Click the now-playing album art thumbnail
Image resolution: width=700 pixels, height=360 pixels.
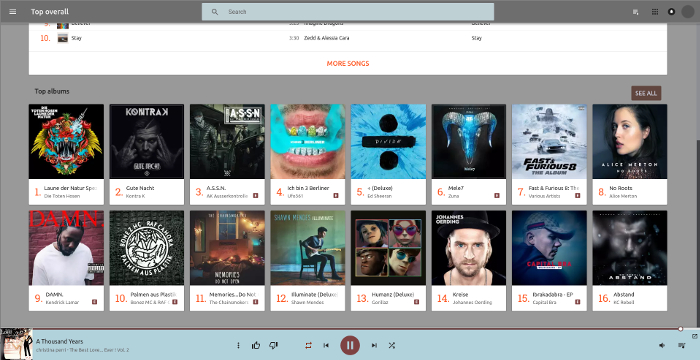pos(17,344)
